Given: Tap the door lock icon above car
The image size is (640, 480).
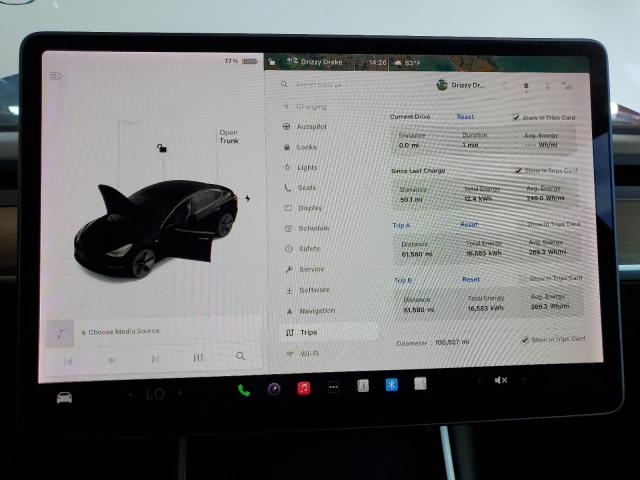Looking at the screenshot, I should tap(160, 148).
